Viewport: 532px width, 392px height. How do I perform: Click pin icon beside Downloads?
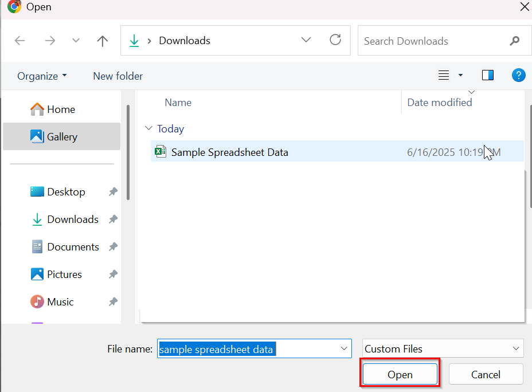click(113, 219)
